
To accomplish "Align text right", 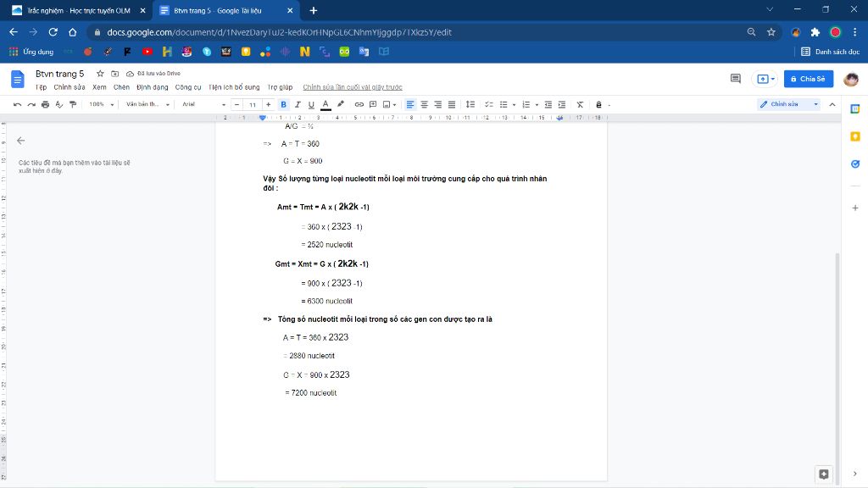I will coord(438,104).
